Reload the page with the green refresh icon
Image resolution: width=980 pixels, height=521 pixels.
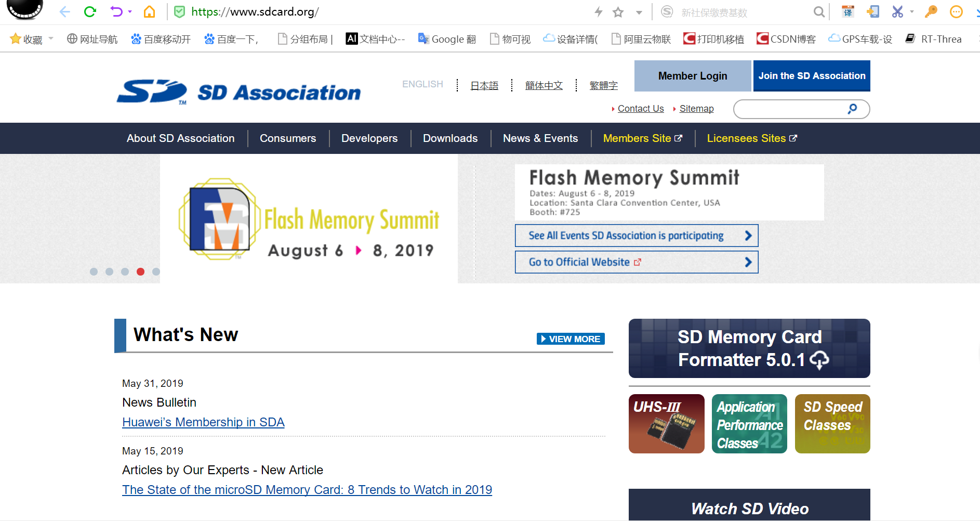90,12
